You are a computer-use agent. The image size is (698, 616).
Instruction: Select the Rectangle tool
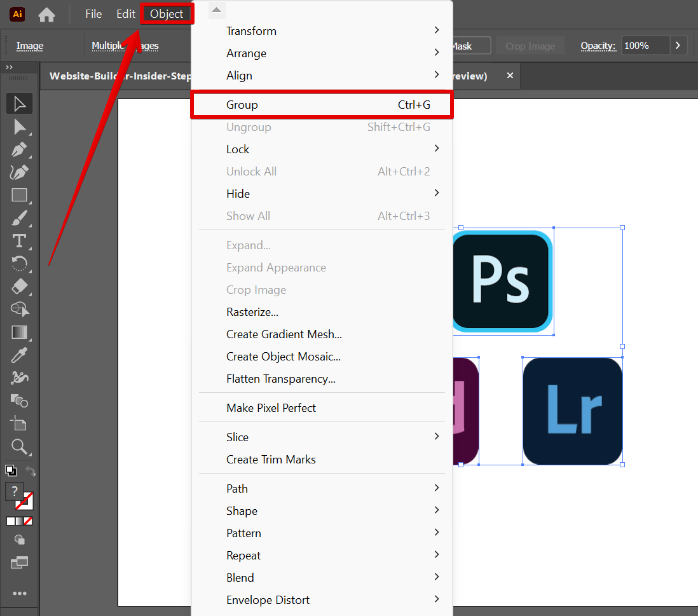point(19,195)
